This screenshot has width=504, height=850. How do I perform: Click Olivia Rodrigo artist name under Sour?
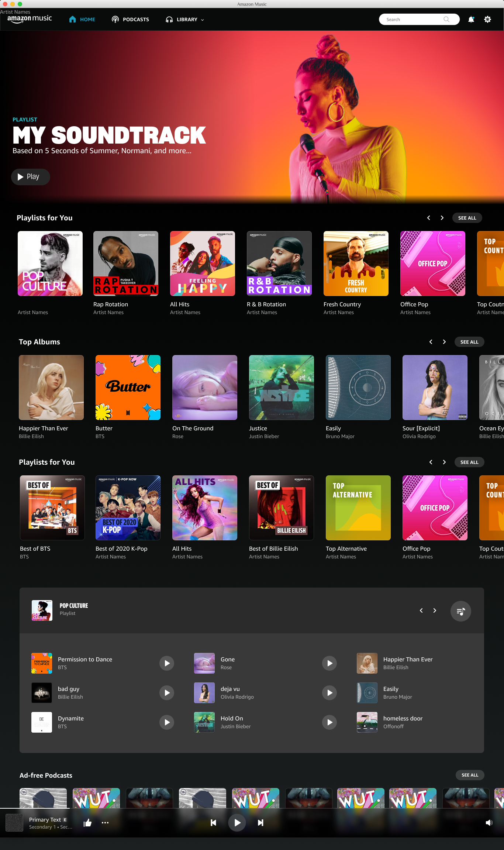point(419,436)
